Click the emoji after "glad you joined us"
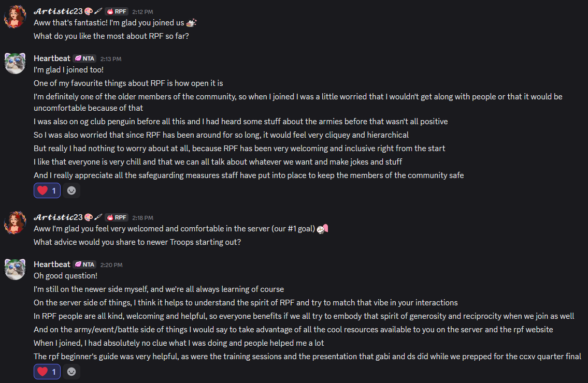 click(x=191, y=23)
